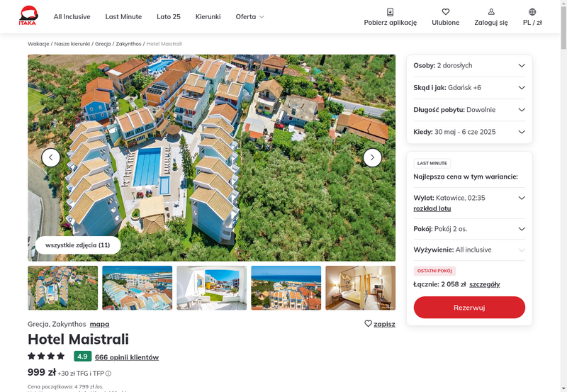Screen dimensions: 567x392
Task: Click the ITAKA logo
Action: pos(28,16)
